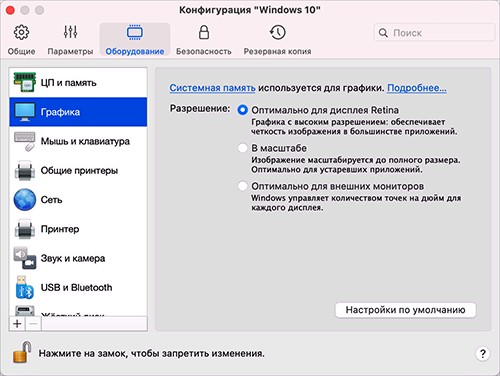This screenshot has width=500, height=376.
Task: Click the Принтер printer icon
Action: click(x=25, y=229)
